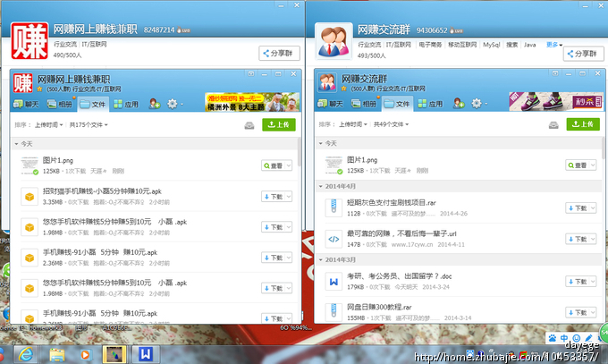Click 图片1.png thumbnail in 网赚网上赚钱兼职 window

(30, 165)
